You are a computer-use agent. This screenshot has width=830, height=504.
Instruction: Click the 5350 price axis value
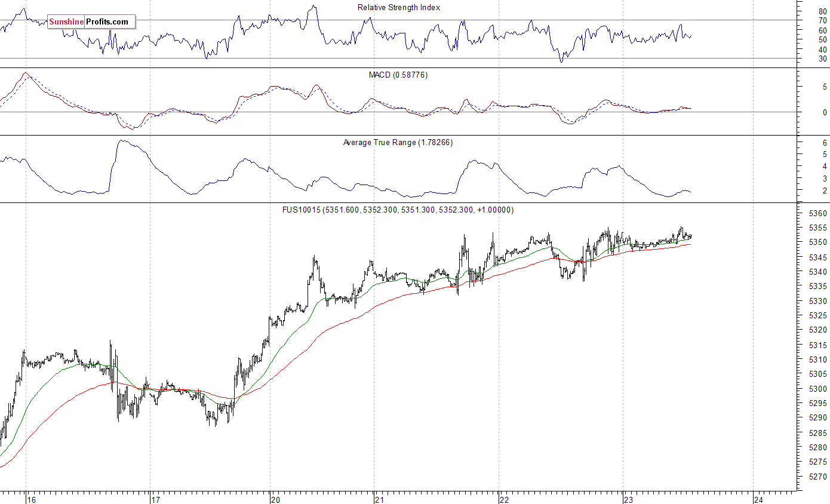tap(818, 242)
